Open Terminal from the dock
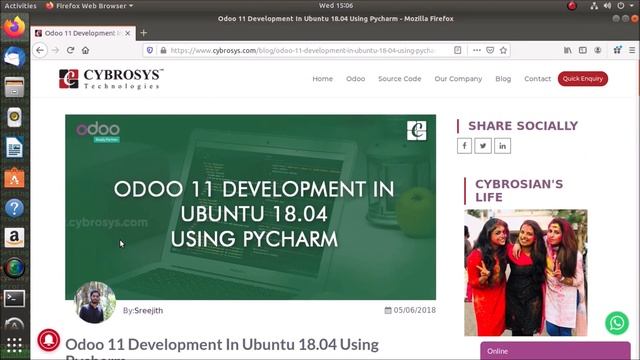The image size is (640, 360). click(14, 299)
